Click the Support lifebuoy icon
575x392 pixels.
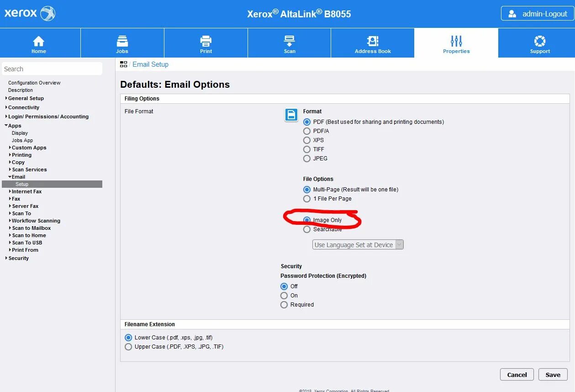(x=540, y=41)
